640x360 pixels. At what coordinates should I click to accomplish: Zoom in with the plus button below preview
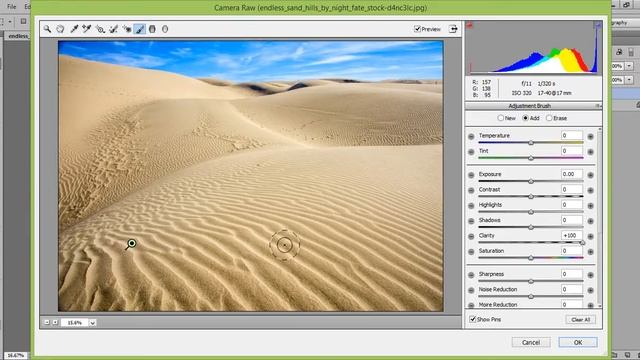pos(55,322)
